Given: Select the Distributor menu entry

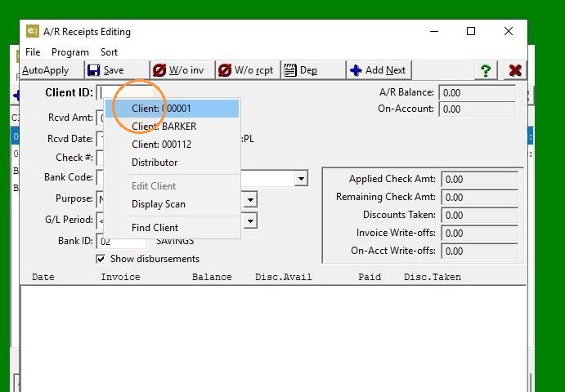Looking at the screenshot, I should (173, 163).
